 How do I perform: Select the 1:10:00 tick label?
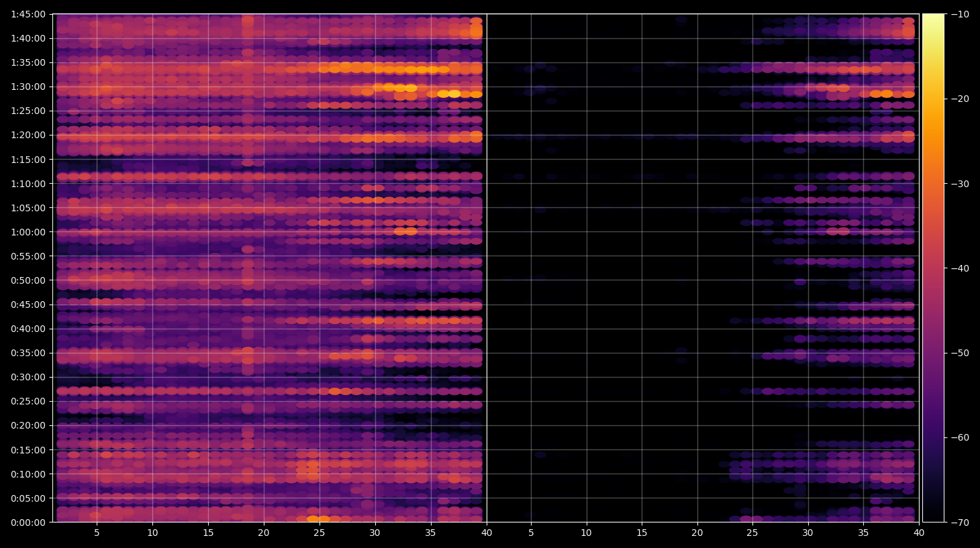click(28, 184)
